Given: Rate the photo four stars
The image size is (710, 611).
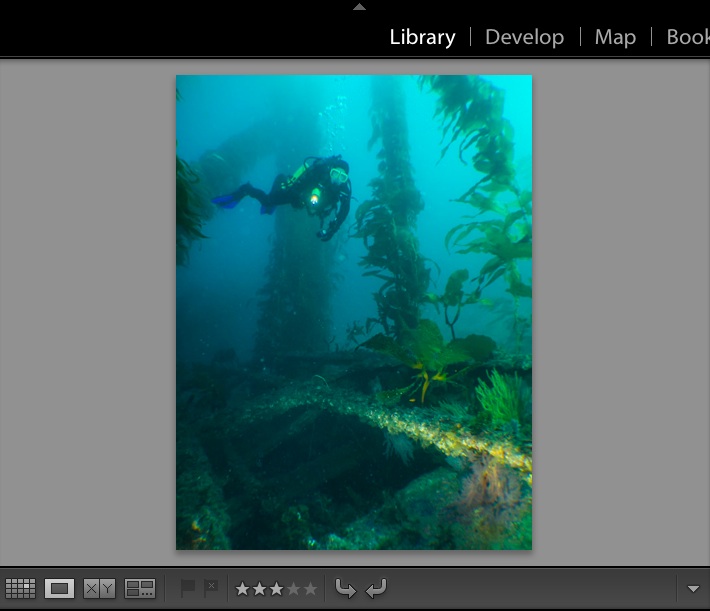Looking at the screenshot, I should coord(293,589).
